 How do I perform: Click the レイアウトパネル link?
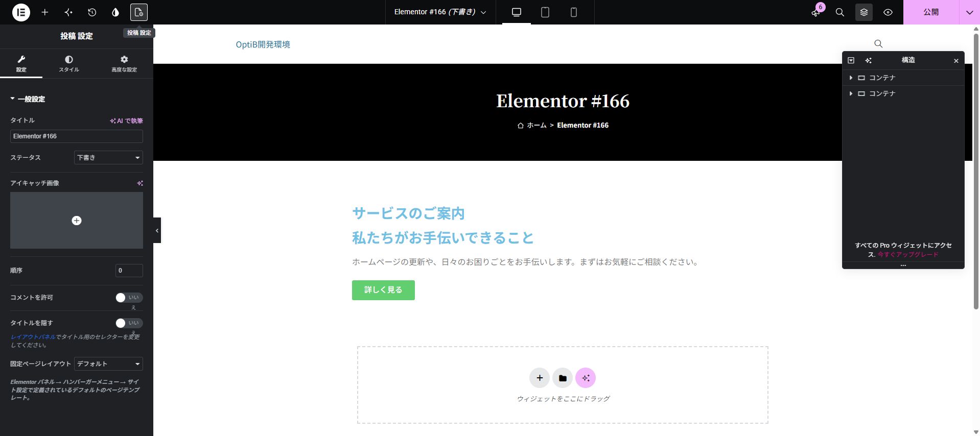click(33, 337)
